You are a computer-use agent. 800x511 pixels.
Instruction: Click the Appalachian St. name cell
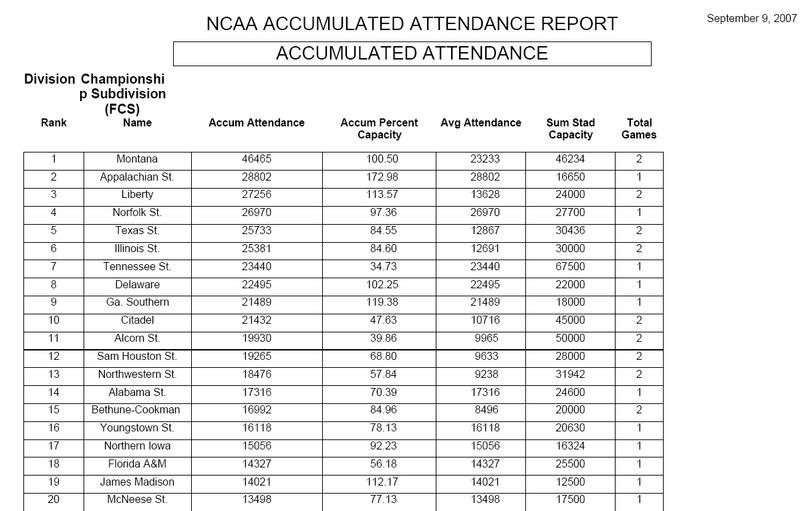(x=137, y=177)
